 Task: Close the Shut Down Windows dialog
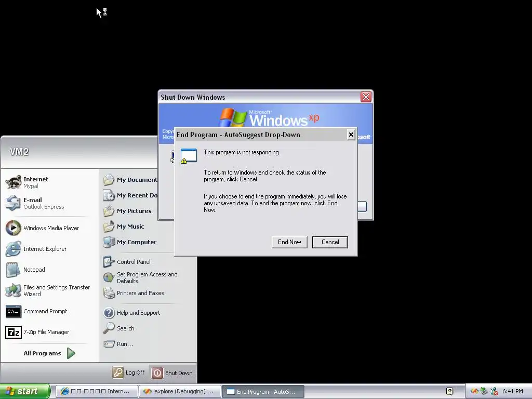[x=366, y=97]
